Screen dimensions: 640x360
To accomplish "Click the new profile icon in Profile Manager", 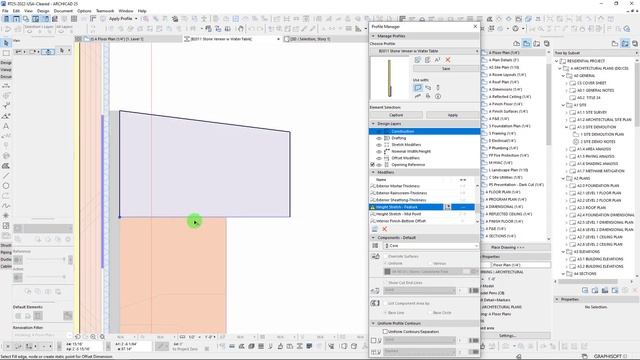I will [417, 60].
